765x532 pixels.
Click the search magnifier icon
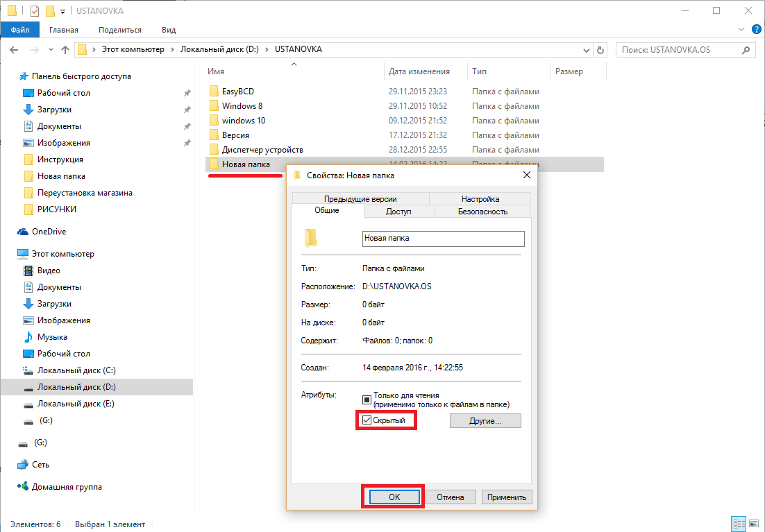[746, 50]
